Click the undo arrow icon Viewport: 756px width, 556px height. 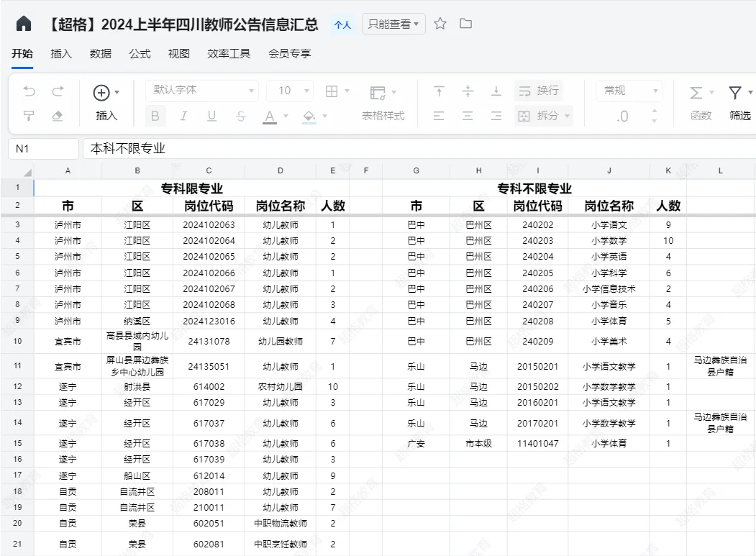[29, 92]
